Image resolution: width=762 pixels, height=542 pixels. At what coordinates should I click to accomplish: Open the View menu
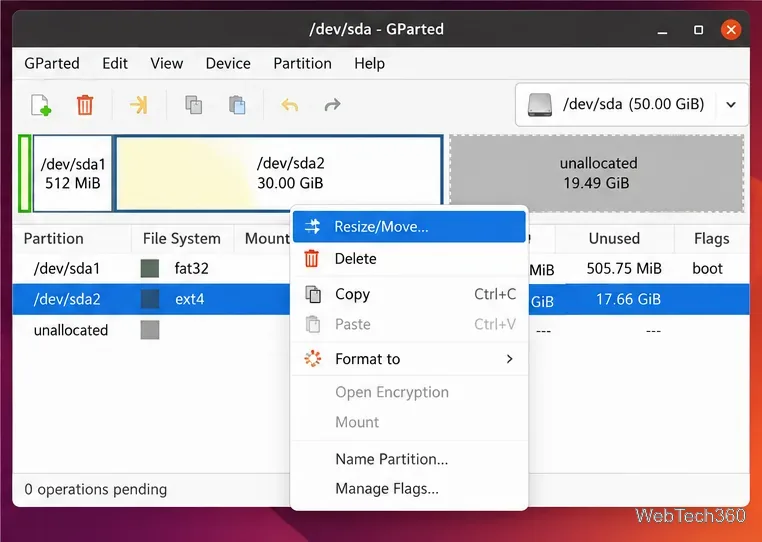click(x=167, y=64)
